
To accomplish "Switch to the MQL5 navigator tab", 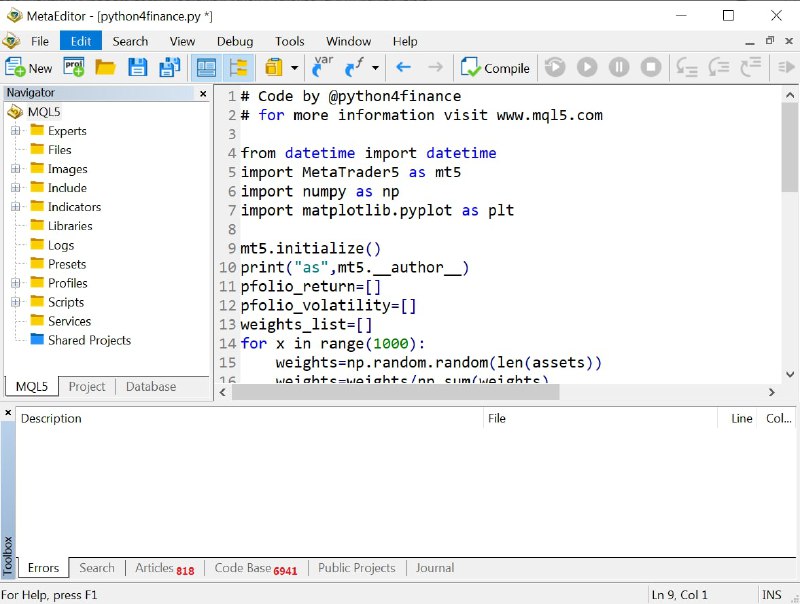I will tap(32, 387).
